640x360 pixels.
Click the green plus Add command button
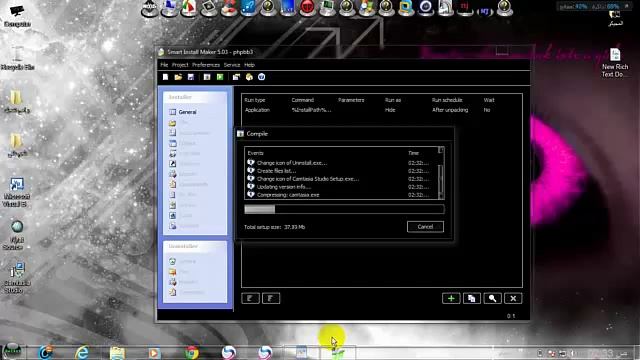pos(451,298)
